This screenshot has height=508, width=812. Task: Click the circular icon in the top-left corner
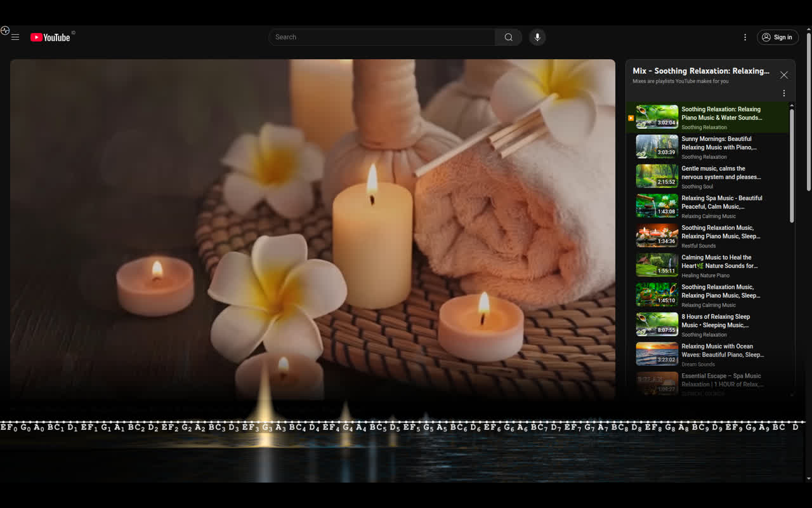click(5, 30)
